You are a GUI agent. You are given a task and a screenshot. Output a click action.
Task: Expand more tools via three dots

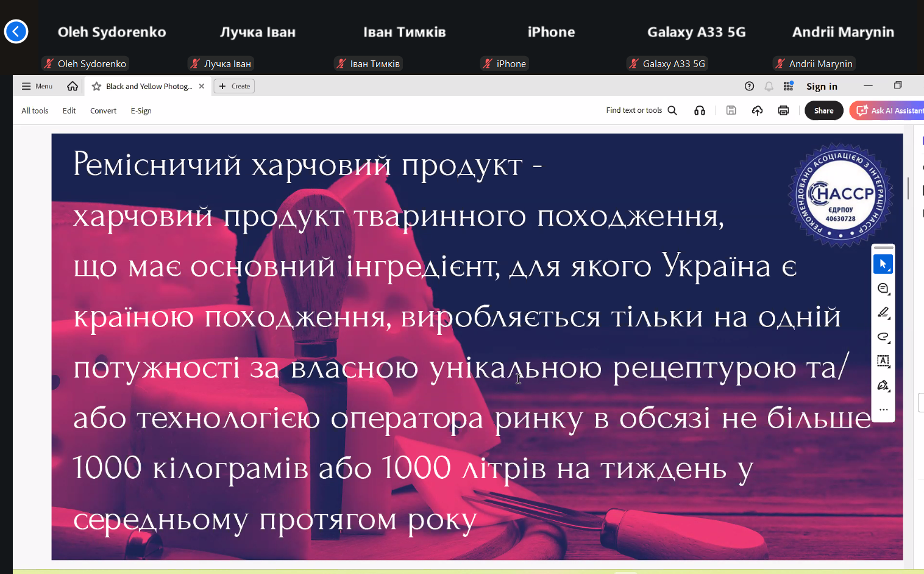tap(883, 409)
